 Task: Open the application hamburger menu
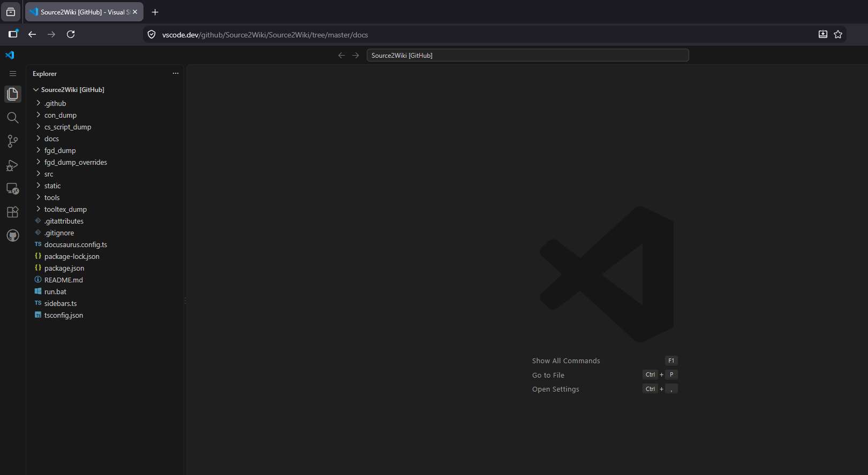pyautogui.click(x=13, y=74)
